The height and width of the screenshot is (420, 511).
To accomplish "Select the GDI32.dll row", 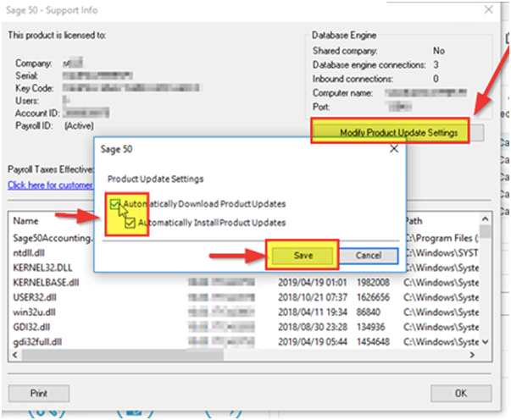I will click(x=246, y=327).
